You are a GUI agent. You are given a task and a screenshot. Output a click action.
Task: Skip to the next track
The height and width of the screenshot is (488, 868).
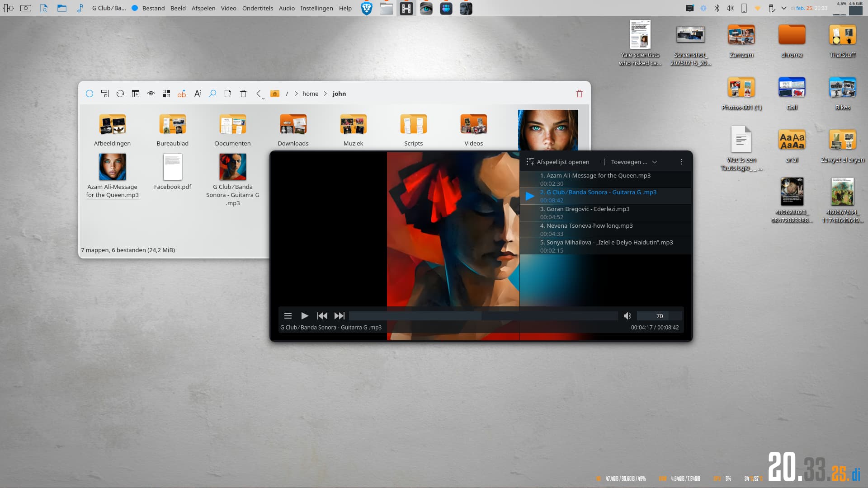pyautogui.click(x=340, y=316)
